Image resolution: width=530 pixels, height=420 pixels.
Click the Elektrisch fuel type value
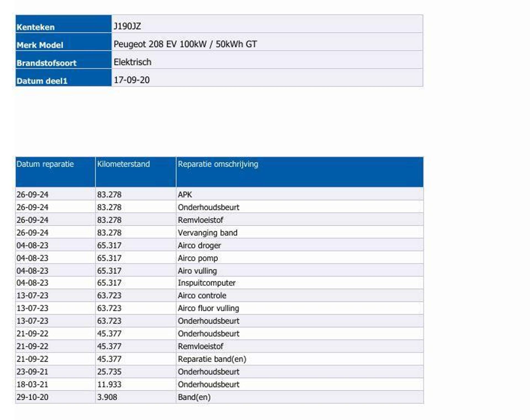pyautogui.click(x=132, y=62)
